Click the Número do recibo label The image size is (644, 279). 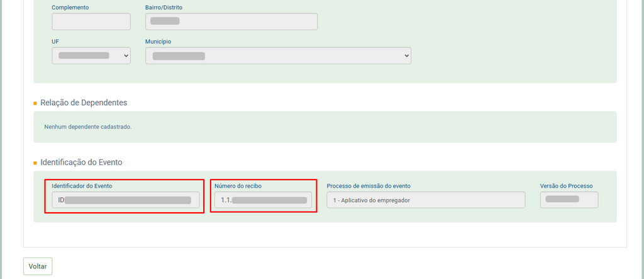[x=238, y=186]
